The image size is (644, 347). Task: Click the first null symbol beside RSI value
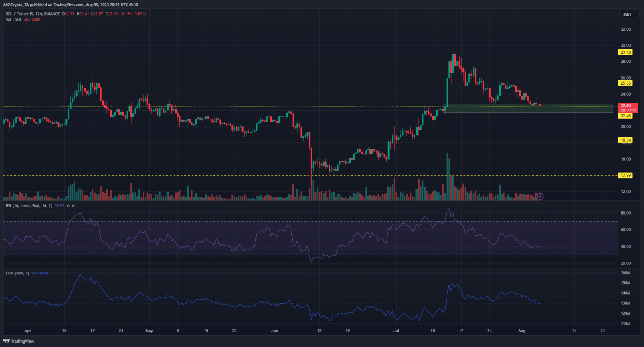68,206
